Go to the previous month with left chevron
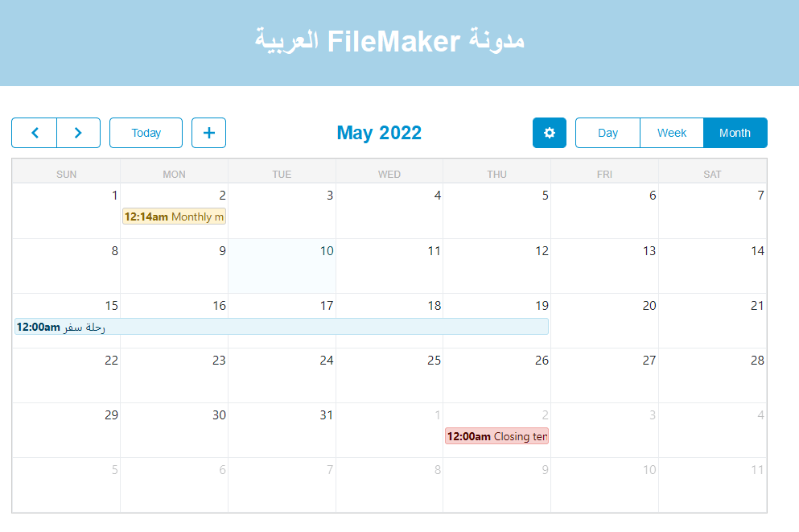This screenshot has width=799, height=532. (x=34, y=133)
